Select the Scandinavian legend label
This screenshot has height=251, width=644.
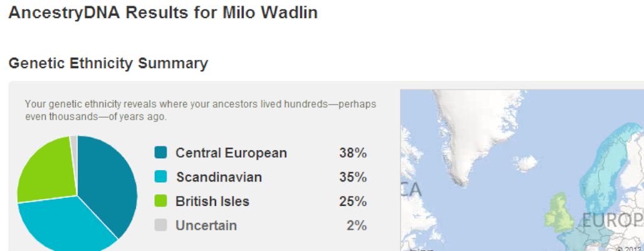click(219, 177)
